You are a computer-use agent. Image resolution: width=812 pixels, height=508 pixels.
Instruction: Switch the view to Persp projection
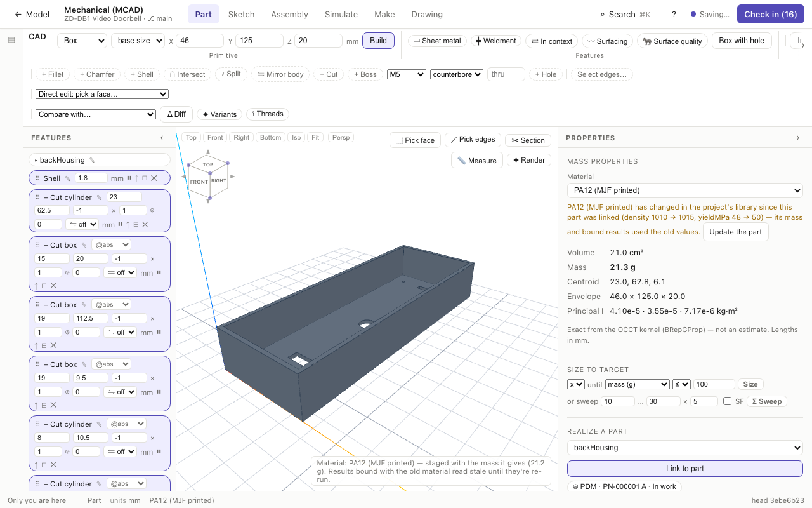click(x=341, y=137)
